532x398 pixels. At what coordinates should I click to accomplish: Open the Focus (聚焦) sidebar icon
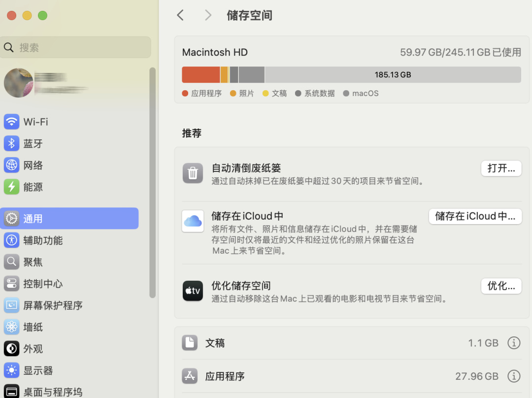(x=11, y=262)
